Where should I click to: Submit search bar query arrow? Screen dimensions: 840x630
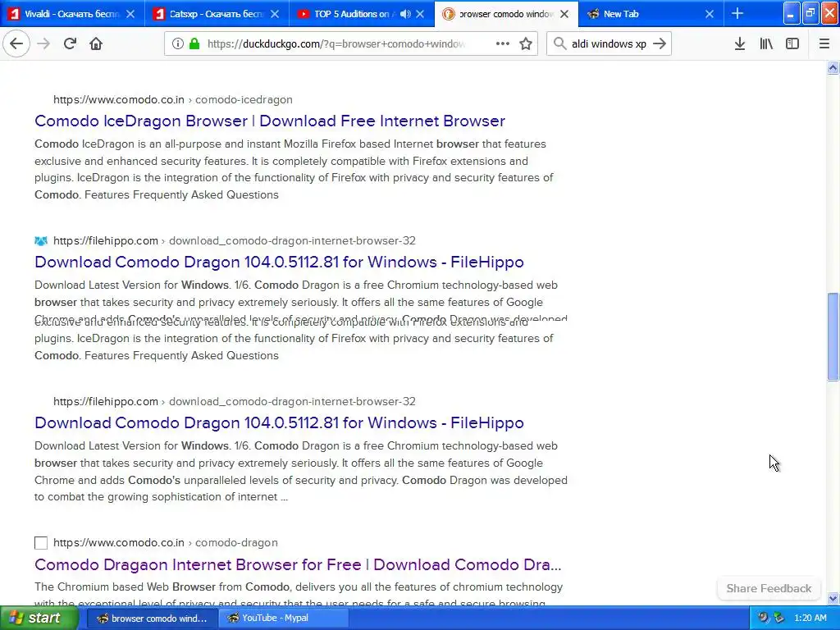point(660,44)
